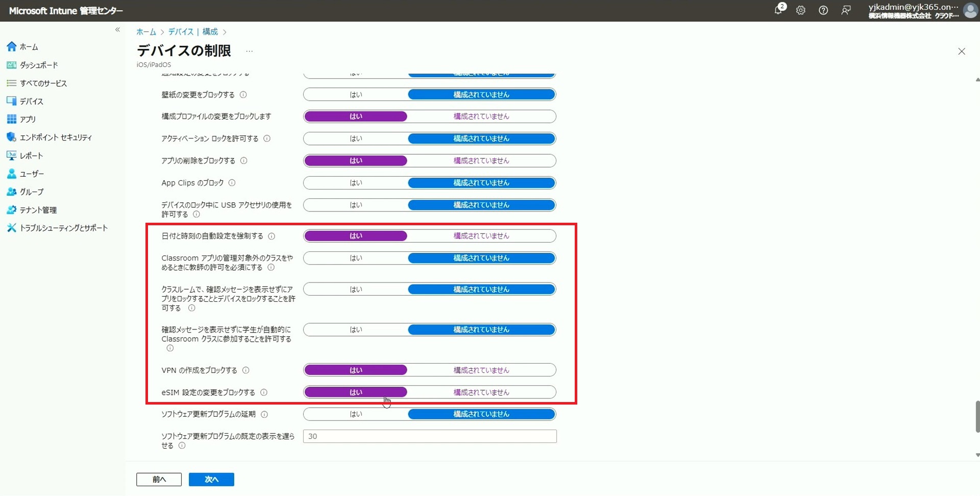Open エンドポイント セキュリティ in sidebar
Image resolution: width=980 pixels, height=496 pixels.
point(56,137)
